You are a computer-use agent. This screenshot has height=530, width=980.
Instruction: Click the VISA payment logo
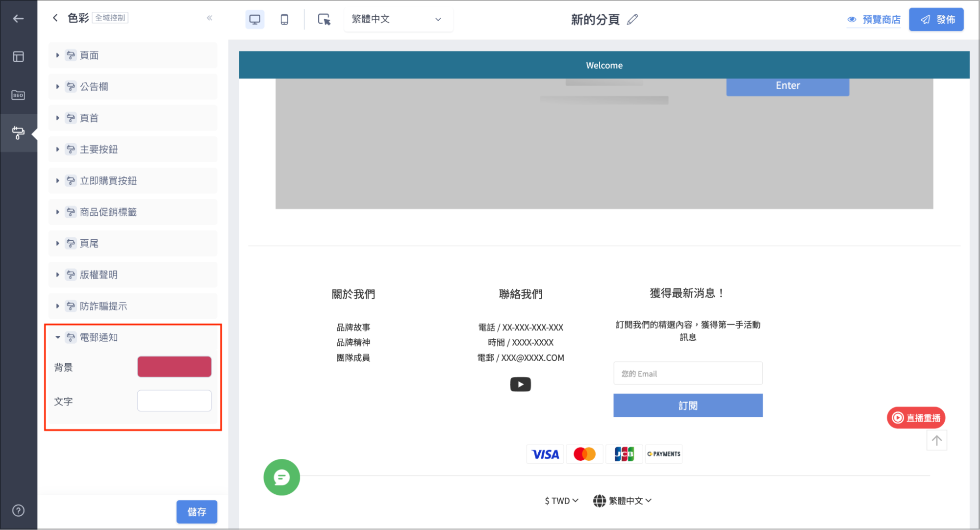[x=545, y=454]
